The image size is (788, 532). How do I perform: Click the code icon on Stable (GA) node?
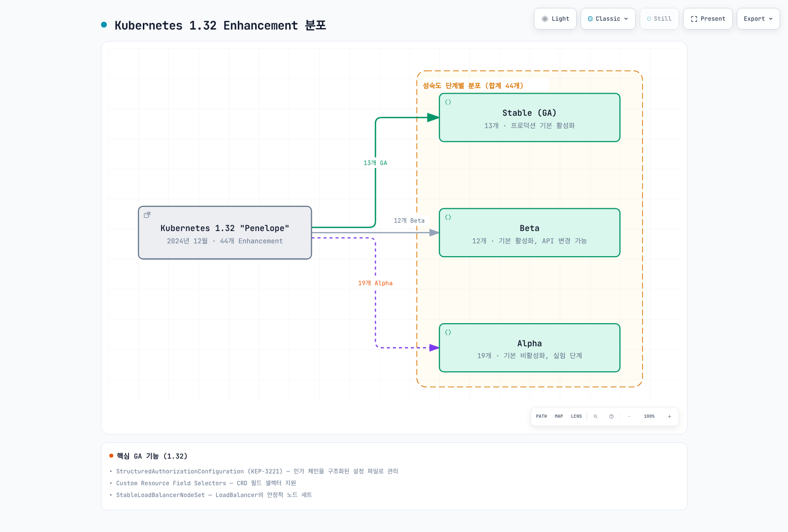(x=448, y=102)
